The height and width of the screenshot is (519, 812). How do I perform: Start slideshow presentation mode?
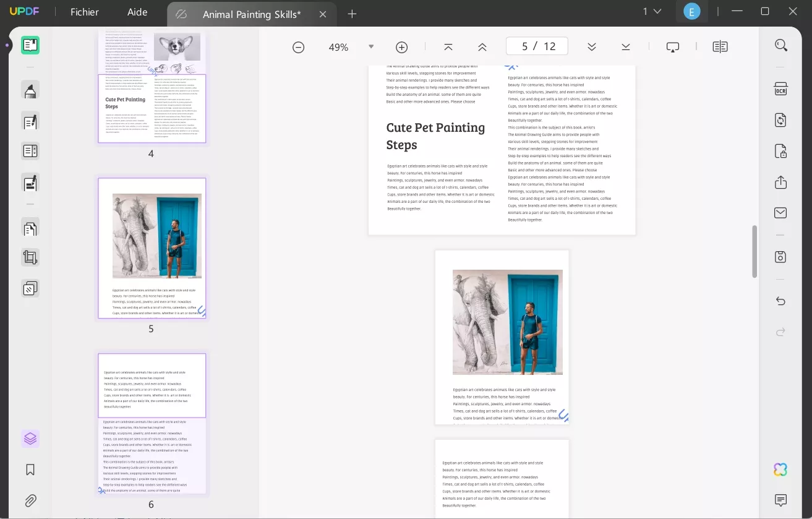click(673, 47)
